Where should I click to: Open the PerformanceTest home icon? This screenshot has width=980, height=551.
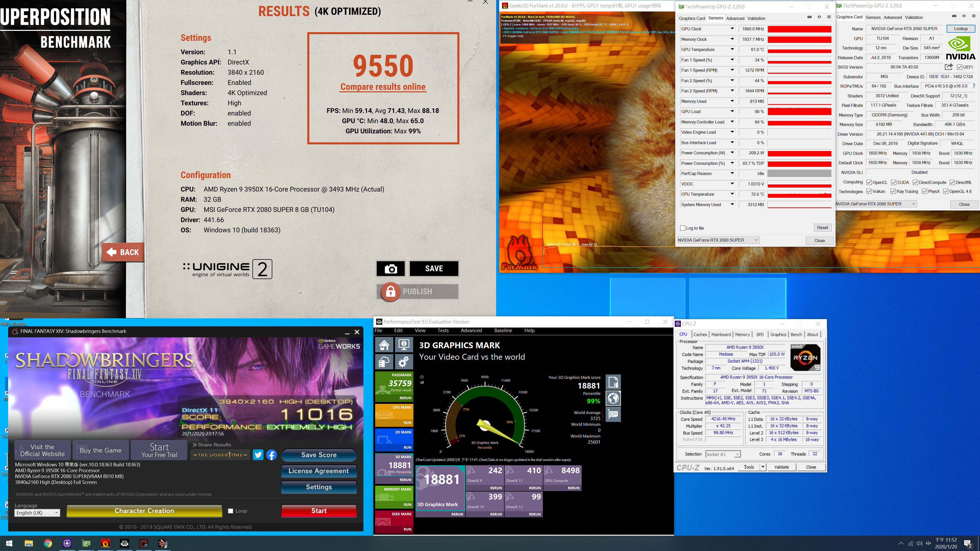coord(384,345)
